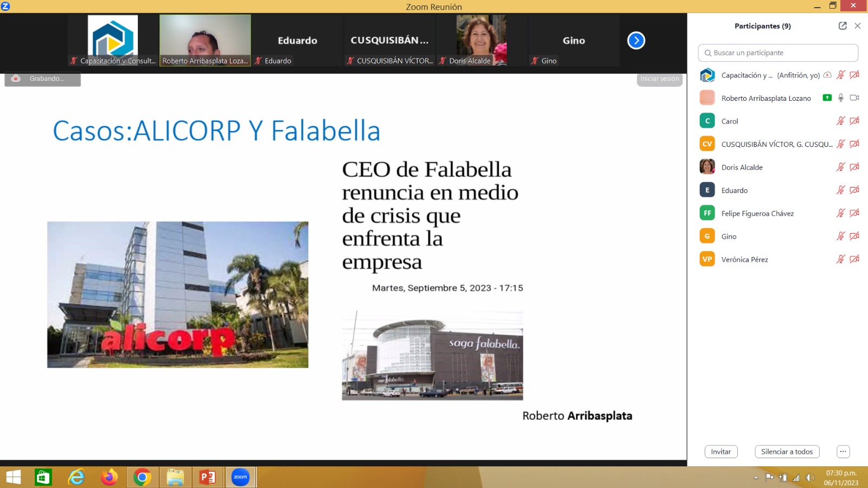
Task: Click CUSQUISIBÁN VÍCTOR's camera-off icon
Action: pyautogui.click(x=854, y=144)
